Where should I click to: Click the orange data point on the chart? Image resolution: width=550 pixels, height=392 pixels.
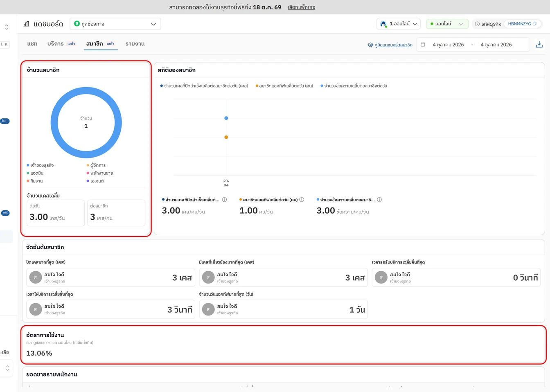226,137
